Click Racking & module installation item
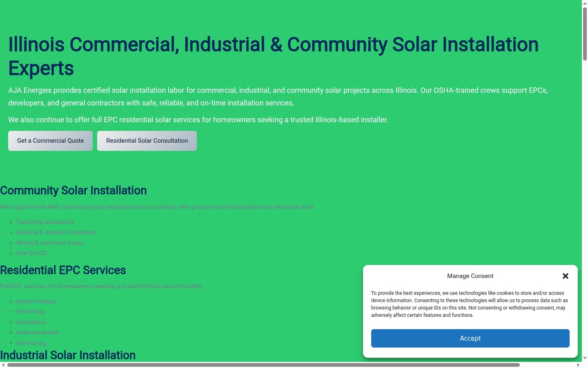Viewport: 588px width, 368px height. [56, 232]
